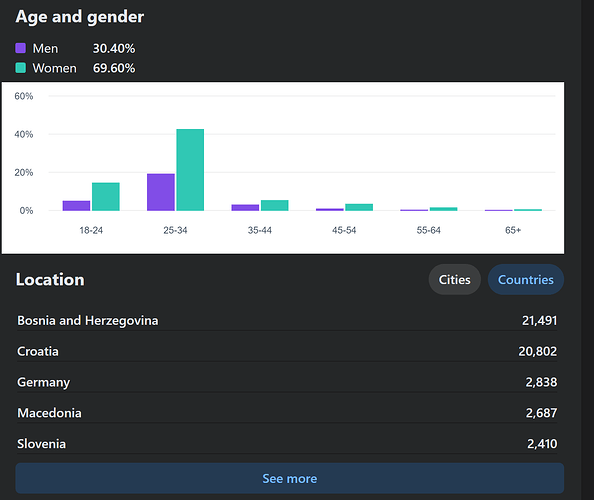Select the Slovenia location row

coord(287,444)
